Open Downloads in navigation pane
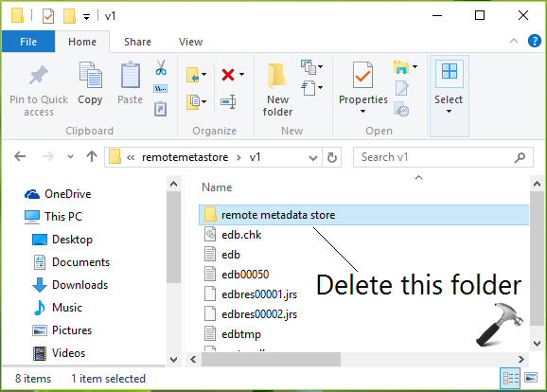The height and width of the screenshot is (392, 547). click(79, 285)
